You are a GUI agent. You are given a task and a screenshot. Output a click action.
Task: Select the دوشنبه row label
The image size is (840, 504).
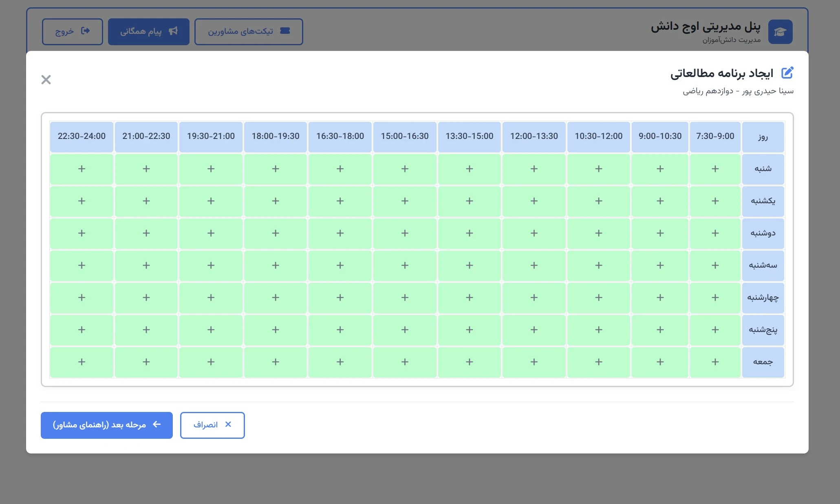point(763,233)
